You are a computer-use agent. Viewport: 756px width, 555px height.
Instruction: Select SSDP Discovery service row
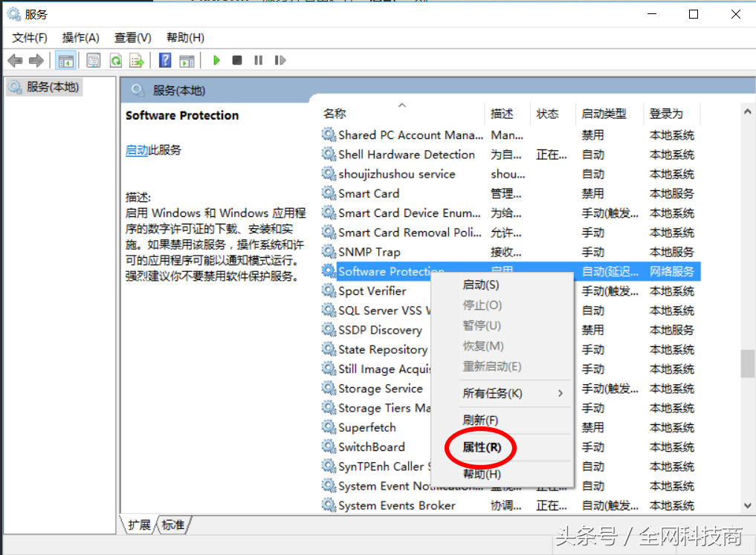pos(510,330)
